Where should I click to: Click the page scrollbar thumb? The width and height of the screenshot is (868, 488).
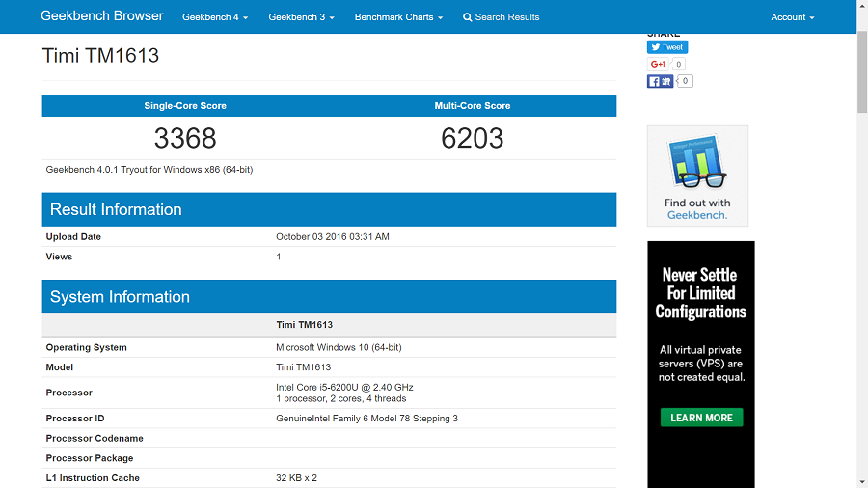coord(862,72)
